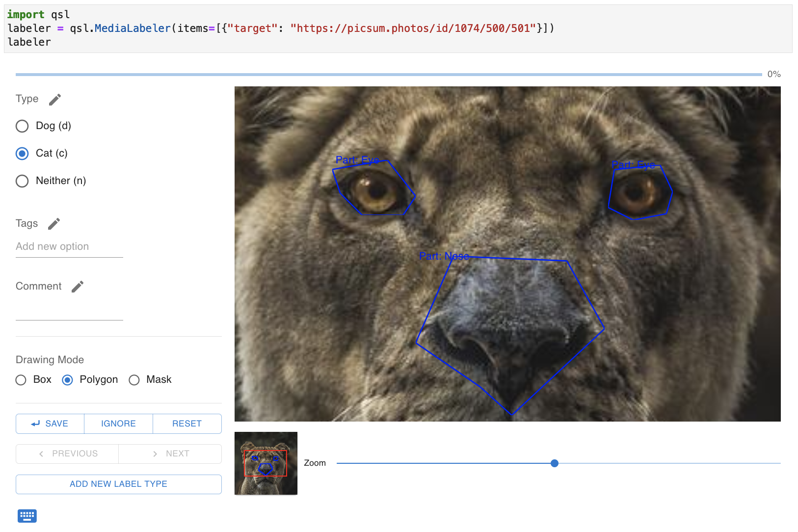The image size is (798, 532).
Task: Select the Neither (n) radio option
Action: pyautogui.click(x=22, y=181)
